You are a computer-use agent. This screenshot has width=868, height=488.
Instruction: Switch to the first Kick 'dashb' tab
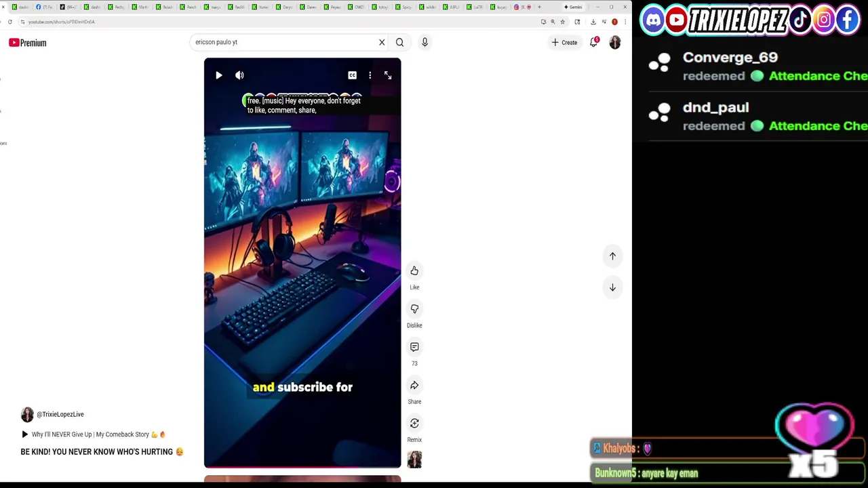pyautogui.click(x=21, y=7)
